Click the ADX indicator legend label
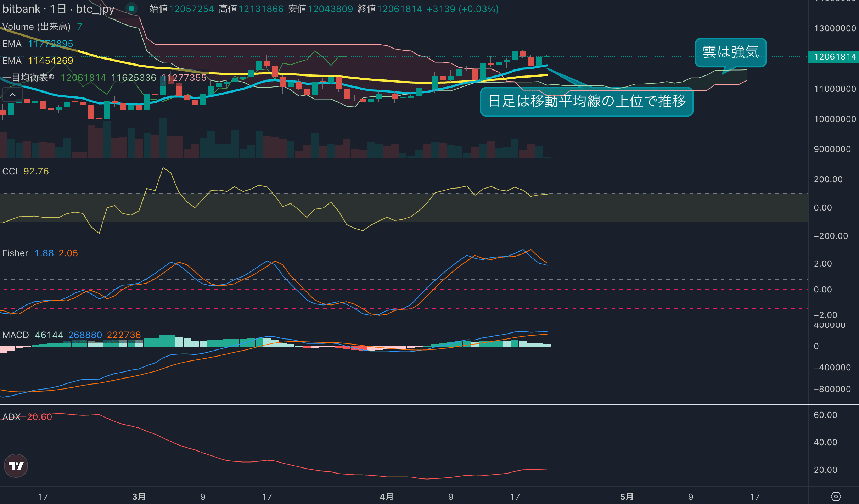Image resolution: width=859 pixels, height=504 pixels. [11, 417]
